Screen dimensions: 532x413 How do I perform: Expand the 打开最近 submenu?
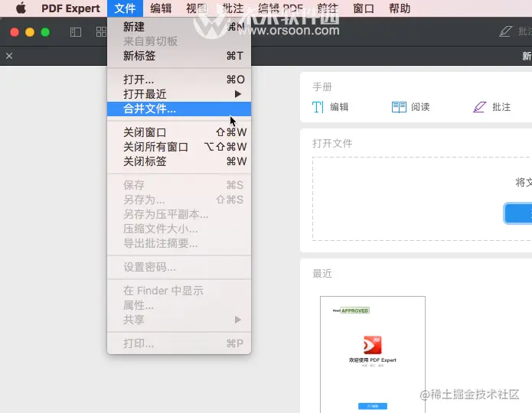(179, 94)
